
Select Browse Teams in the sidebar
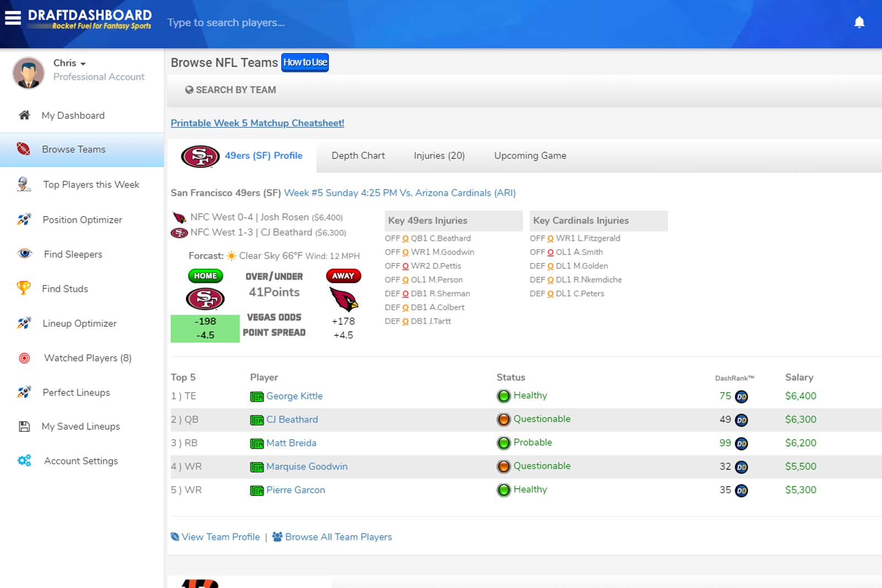point(82,149)
